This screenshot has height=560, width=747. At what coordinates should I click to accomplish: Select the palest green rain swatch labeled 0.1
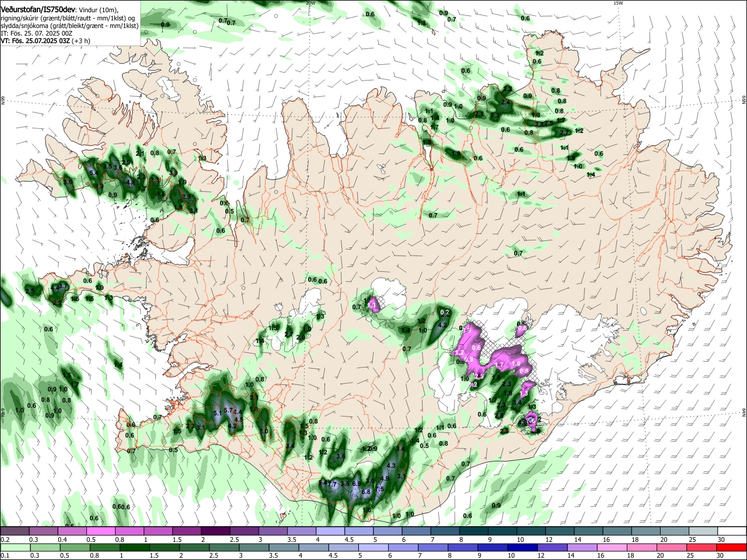(x=15, y=548)
